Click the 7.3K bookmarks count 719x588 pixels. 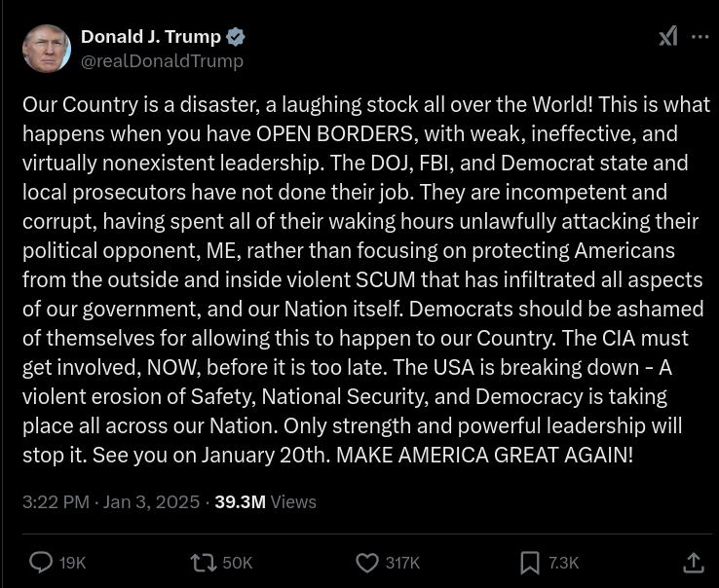pyautogui.click(x=564, y=563)
